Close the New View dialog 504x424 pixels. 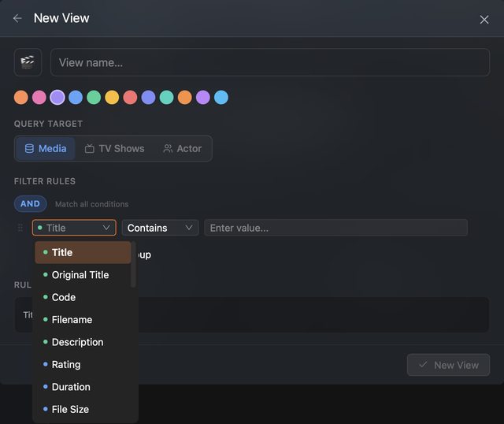tap(484, 20)
